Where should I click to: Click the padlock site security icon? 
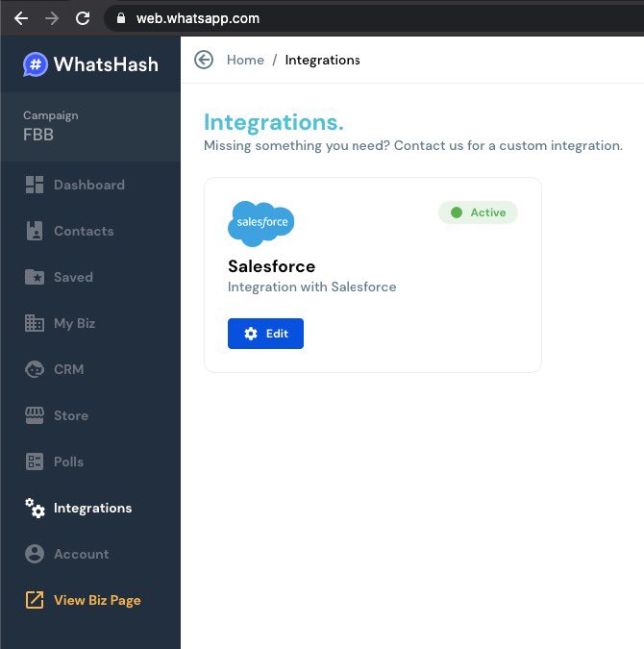(x=121, y=18)
